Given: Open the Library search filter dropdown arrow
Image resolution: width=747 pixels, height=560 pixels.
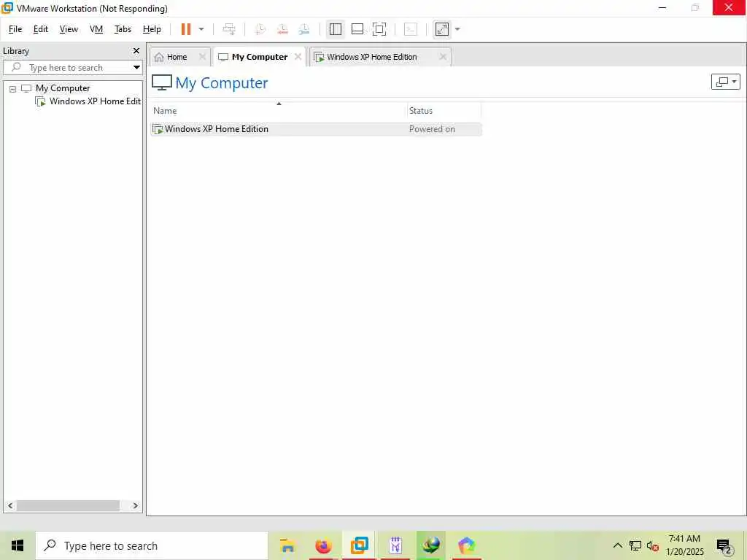Looking at the screenshot, I should coord(136,68).
